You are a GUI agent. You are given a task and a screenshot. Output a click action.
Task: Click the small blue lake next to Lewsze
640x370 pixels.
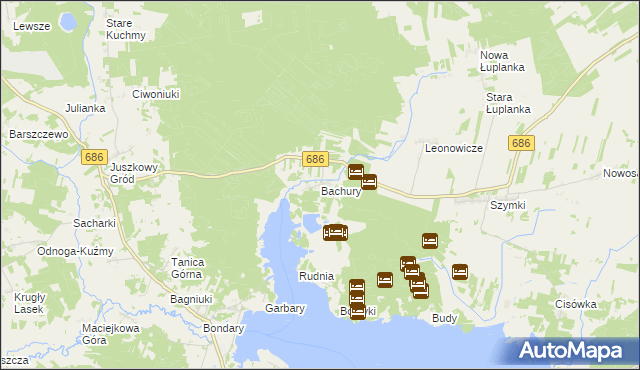click(x=68, y=22)
